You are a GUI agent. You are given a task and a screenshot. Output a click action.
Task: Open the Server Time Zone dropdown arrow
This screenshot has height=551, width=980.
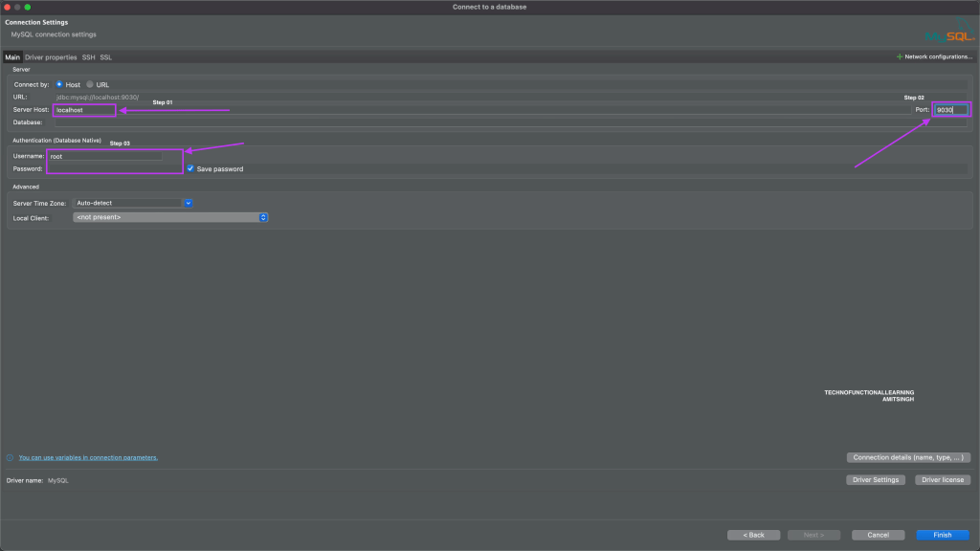click(189, 203)
